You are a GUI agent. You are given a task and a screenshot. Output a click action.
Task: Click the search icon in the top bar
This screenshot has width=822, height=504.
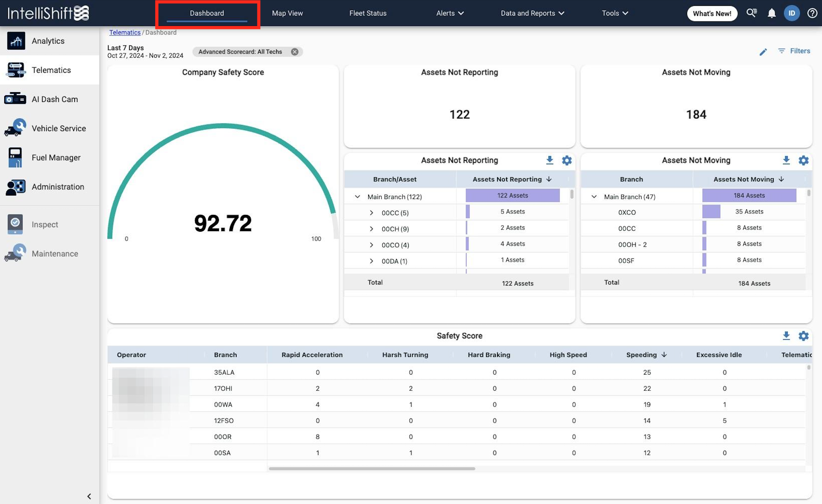click(x=752, y=13)
